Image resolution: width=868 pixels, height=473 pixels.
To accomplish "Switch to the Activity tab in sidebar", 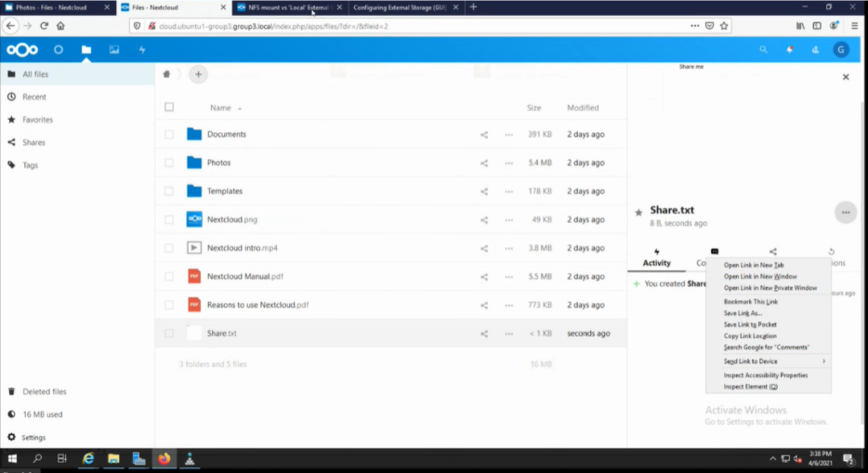I will tap(656, 258).
